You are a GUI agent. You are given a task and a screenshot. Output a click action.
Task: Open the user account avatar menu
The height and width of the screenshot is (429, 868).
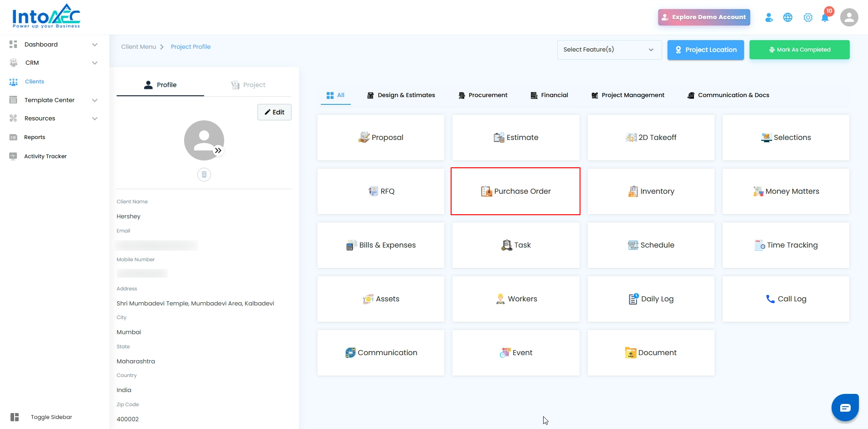849,17
